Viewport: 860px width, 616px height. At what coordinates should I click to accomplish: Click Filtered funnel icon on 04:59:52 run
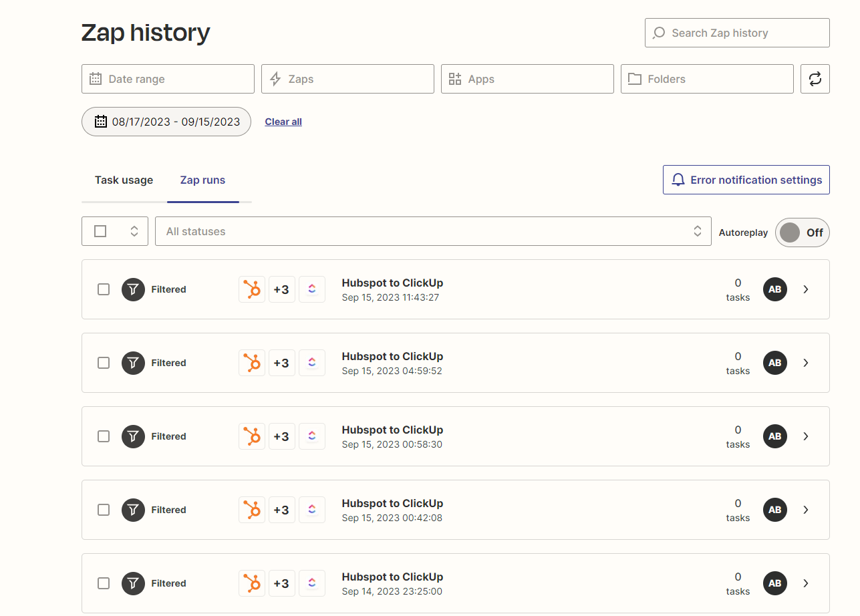click(x=133, y=363)
